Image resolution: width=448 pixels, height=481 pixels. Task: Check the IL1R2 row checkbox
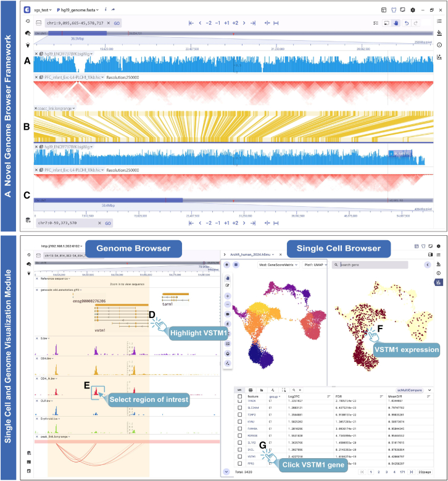coord(240,443)
